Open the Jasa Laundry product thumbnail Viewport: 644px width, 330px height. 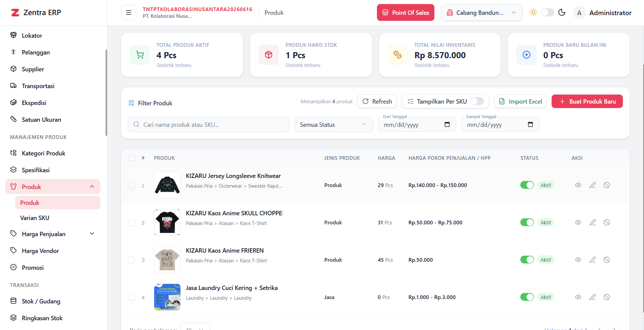[x=167, y=297]
